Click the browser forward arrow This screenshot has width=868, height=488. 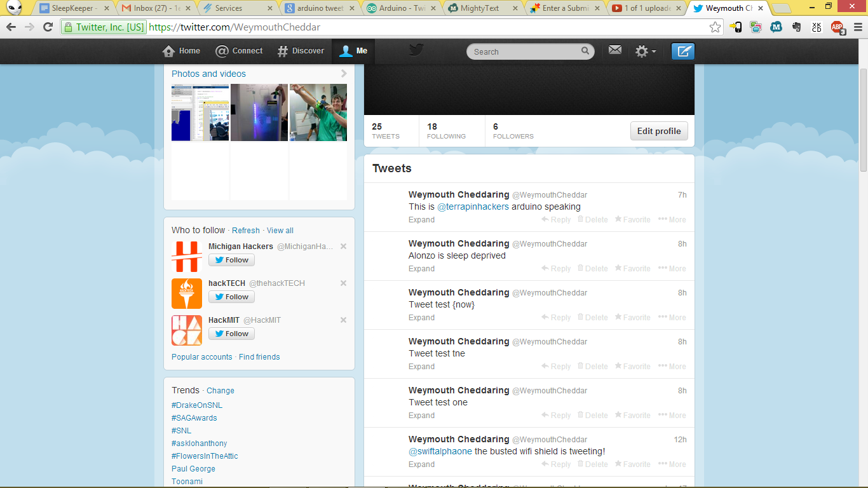point(29,27)
